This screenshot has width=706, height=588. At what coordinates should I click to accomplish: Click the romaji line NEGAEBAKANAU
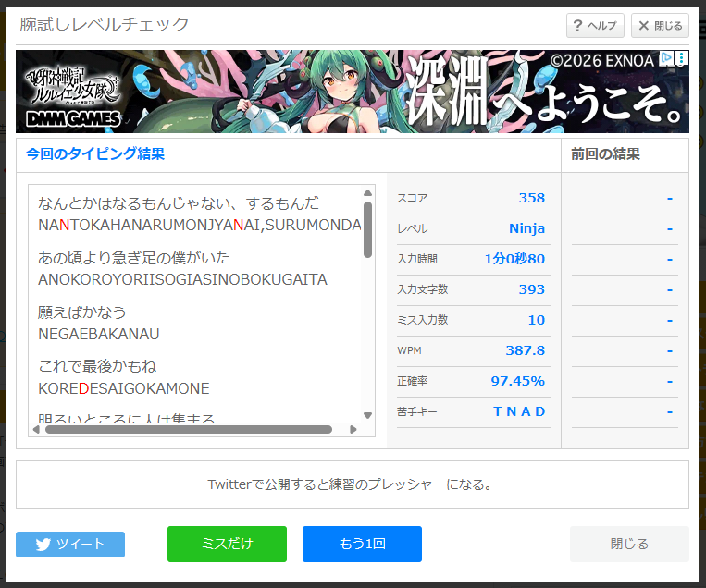[99, 335]
